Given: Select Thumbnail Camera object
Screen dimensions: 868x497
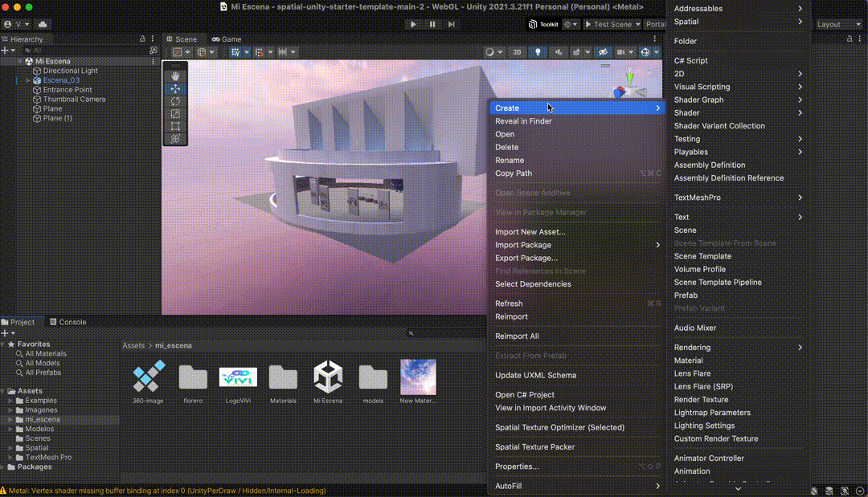Looking at the screenshot, I should click(x=74, y=100).
